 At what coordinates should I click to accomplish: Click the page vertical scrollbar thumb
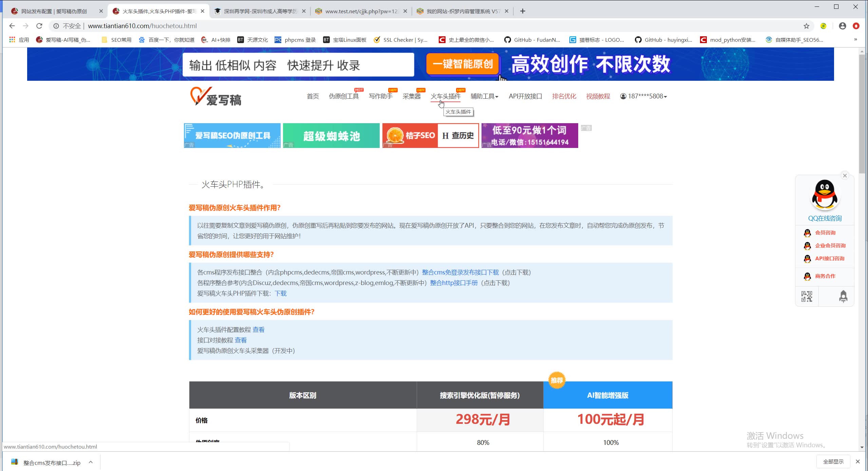pos(862,114)
